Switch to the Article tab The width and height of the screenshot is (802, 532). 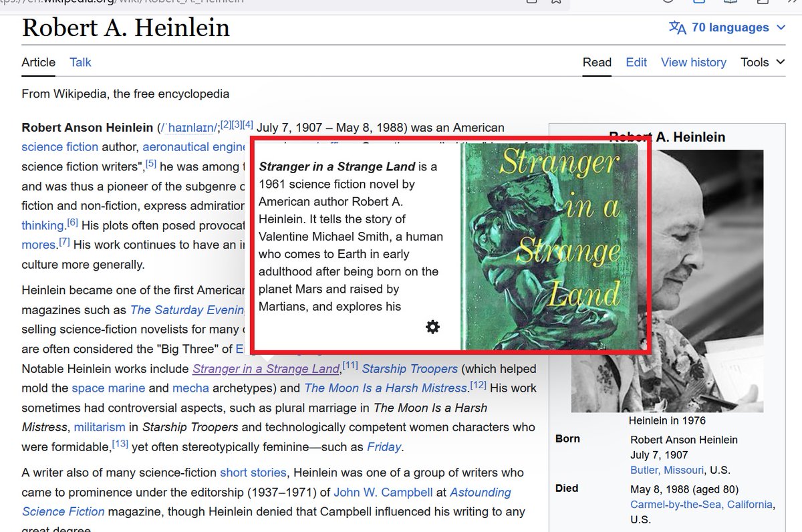tap(38, 62)
